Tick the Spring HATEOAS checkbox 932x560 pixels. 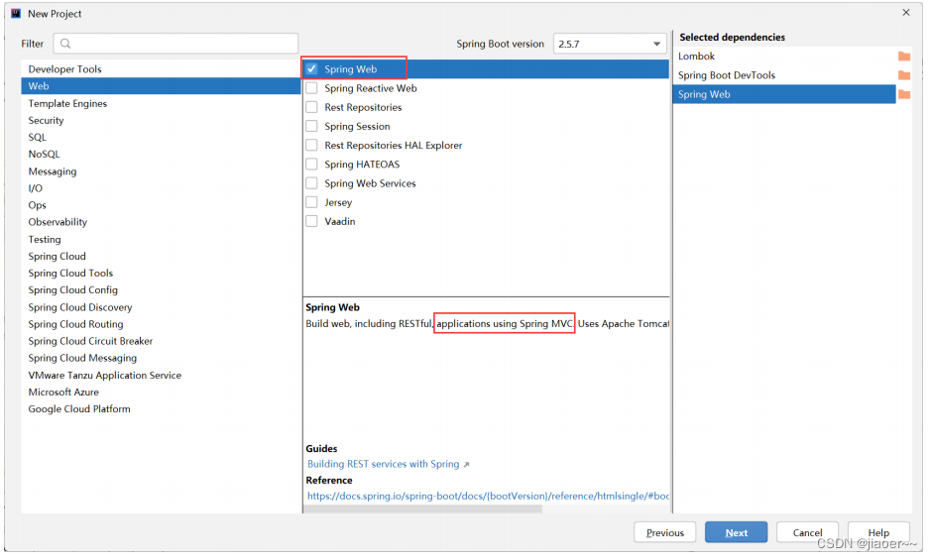click(x=311, y=165)
